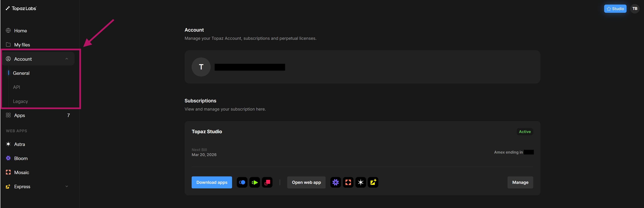Click the Topaz Labs logo
Screen dimensions: 644x208
tap(21, 9)
